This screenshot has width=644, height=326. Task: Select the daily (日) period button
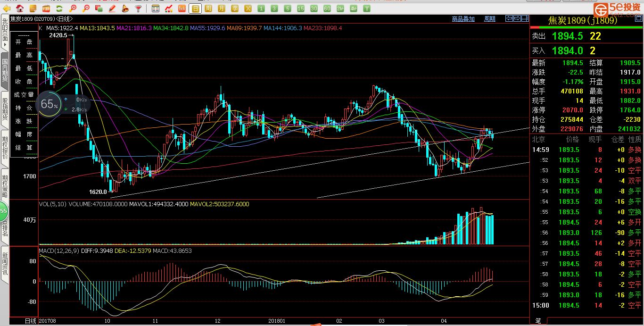[195, 8]
